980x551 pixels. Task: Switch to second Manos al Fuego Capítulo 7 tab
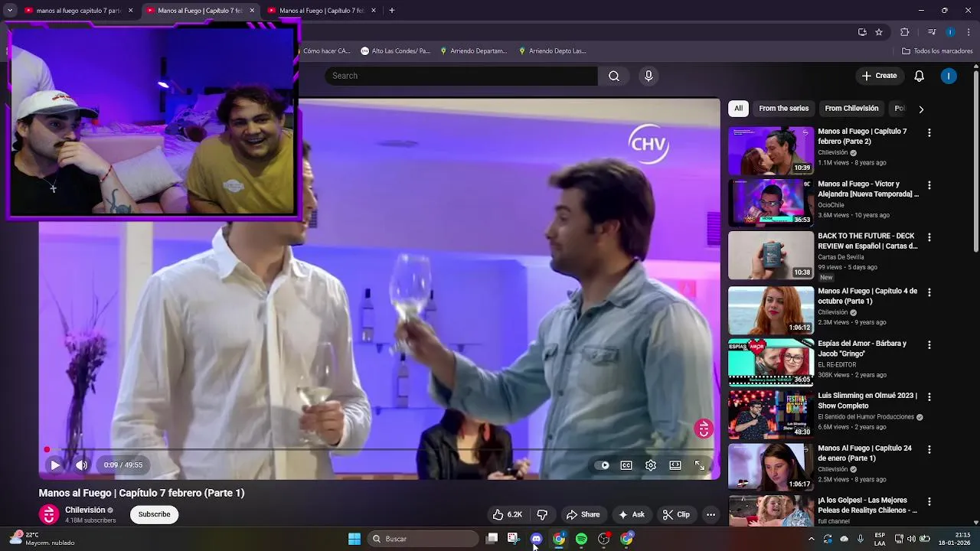(x=199, y=11)
